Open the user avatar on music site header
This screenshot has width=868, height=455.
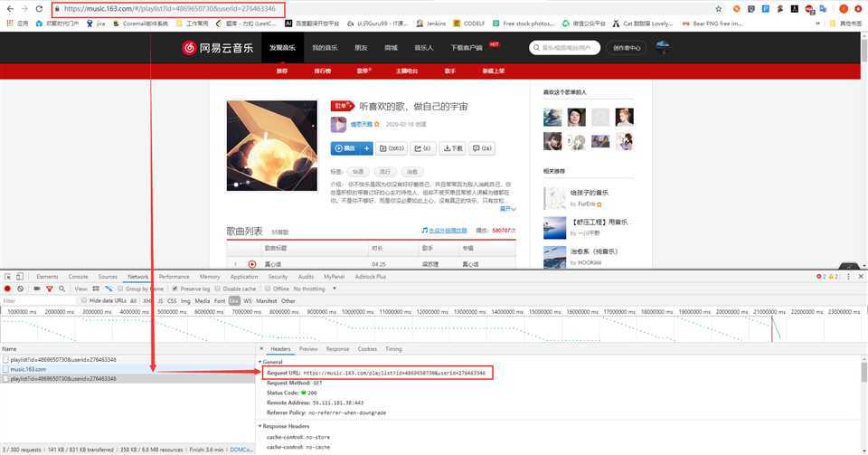662,47
